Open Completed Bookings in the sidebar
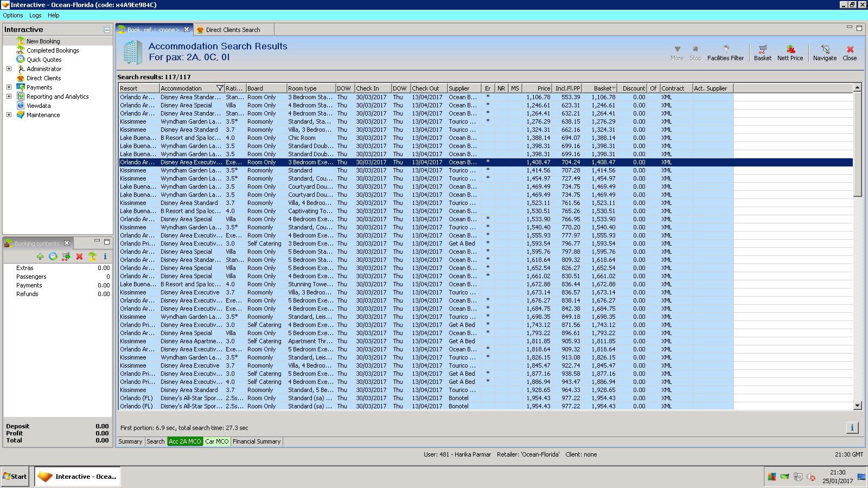The height and width of the screenshot is (488, 868). pos(53,50)
